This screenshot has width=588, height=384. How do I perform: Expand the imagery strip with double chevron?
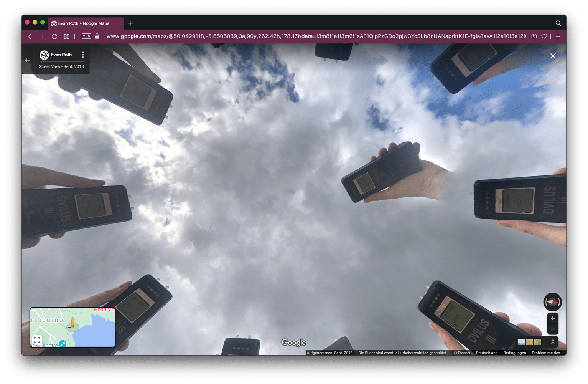click(553, 341)
